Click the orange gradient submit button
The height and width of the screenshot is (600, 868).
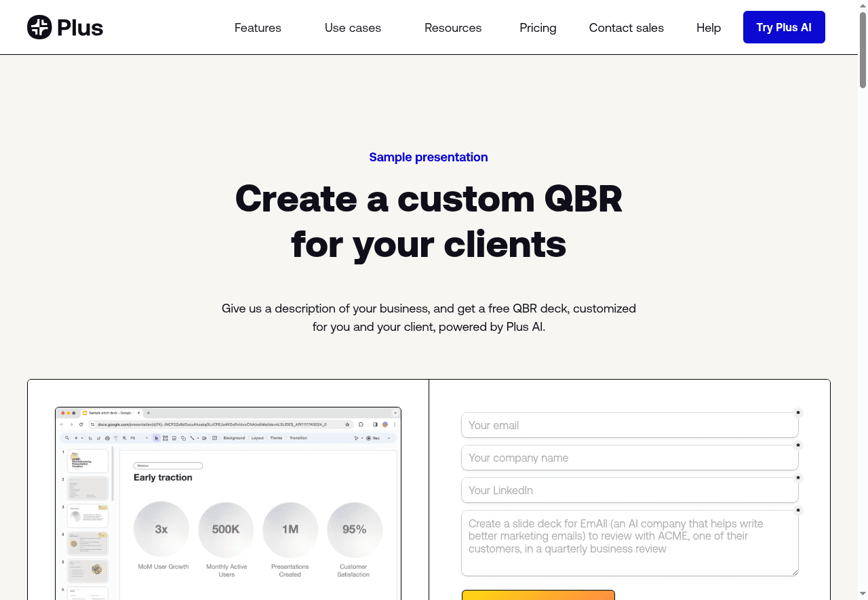coord(538,595)
